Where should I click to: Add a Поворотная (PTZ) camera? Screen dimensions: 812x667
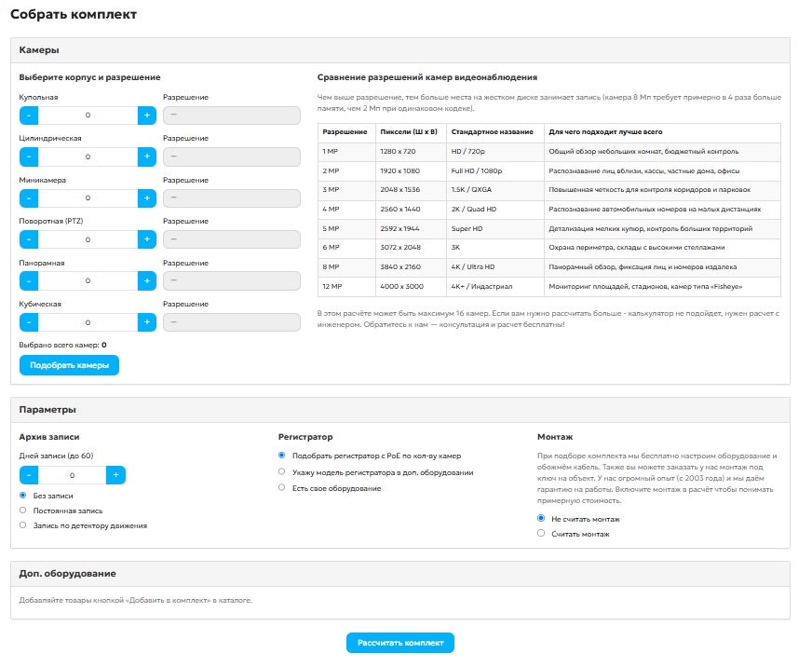pos(147,239)
